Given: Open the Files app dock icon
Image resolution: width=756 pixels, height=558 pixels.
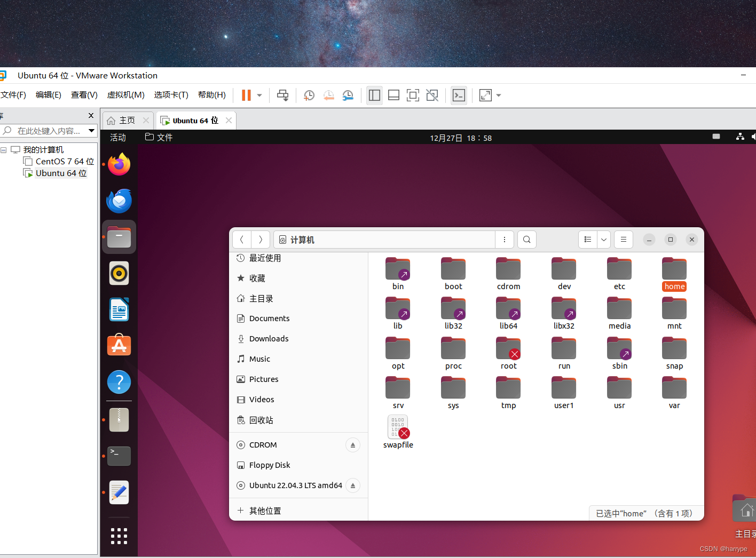Looking at the screenshot, I should pyautogui.click(x=119, y=237).
